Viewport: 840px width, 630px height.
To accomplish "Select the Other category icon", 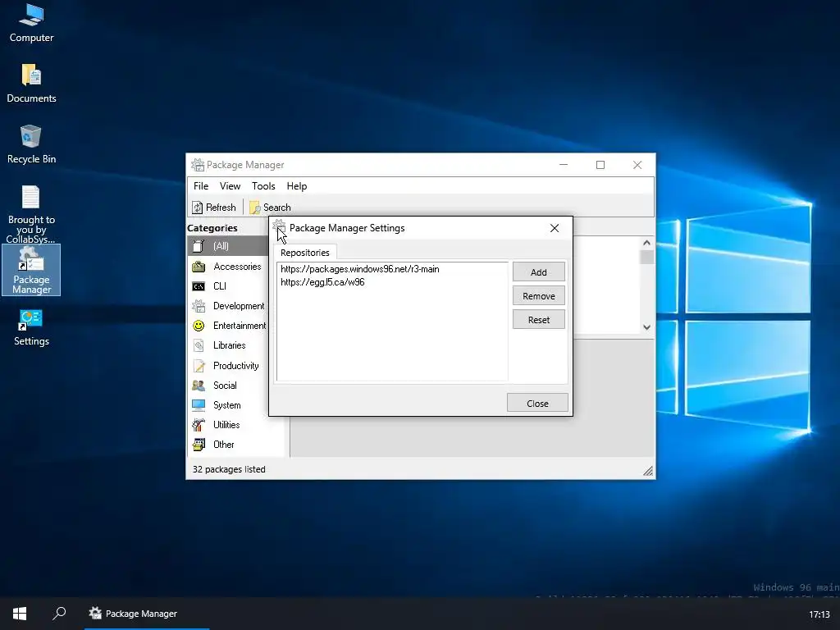I will [x=199, y=444].
